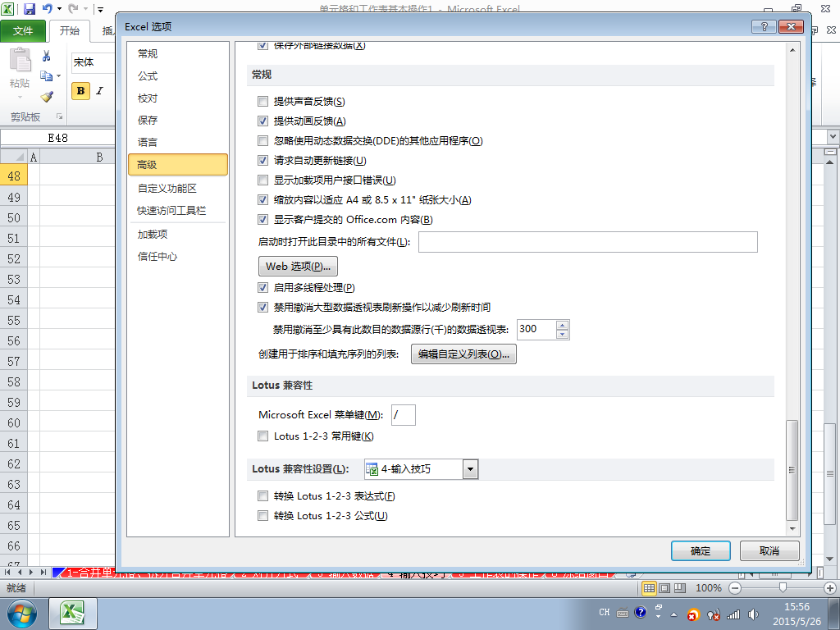Check 显示加载项用户接口错误 option

(262, 180)
